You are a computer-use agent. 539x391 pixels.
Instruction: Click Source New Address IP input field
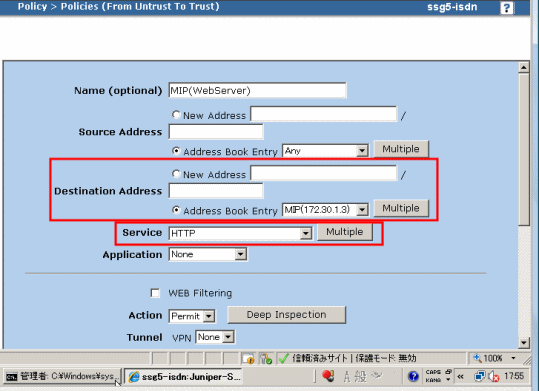(324, 114)
